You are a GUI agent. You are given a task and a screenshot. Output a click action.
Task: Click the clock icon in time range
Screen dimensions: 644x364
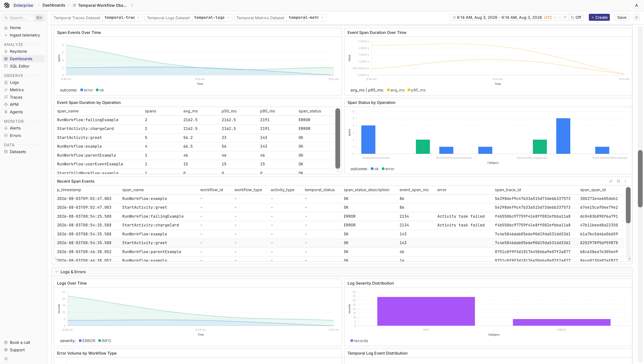454,17
